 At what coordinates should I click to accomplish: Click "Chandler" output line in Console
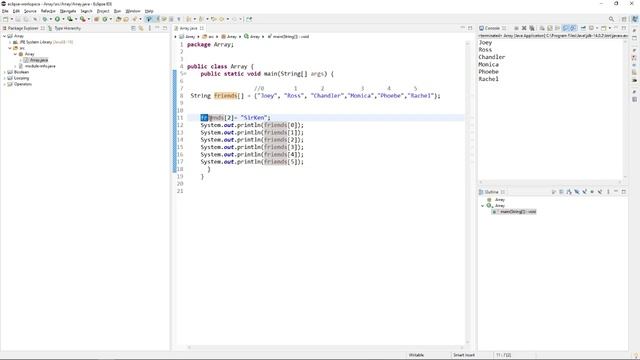pyautogui.click(x=492, y=57)
